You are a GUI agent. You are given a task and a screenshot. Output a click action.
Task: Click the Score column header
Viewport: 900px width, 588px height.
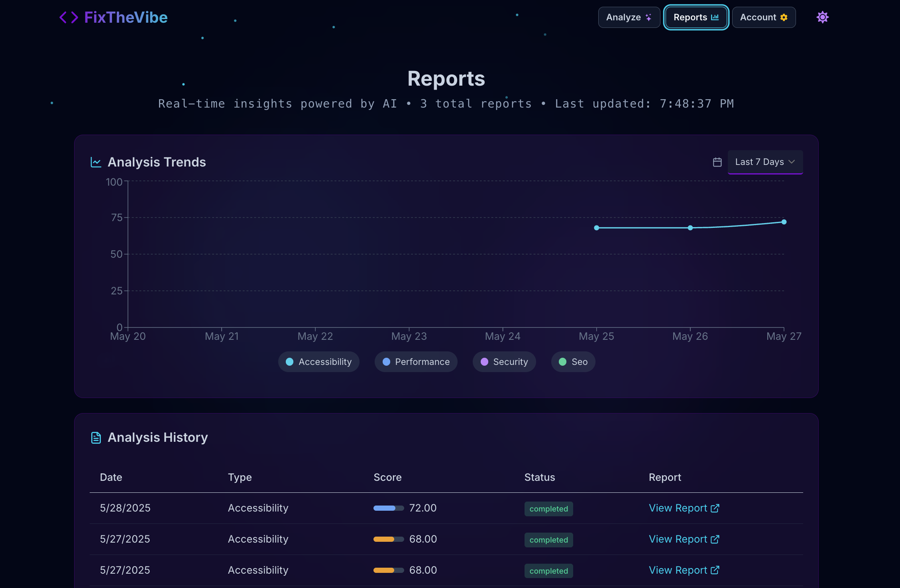[x=387, y=477]
